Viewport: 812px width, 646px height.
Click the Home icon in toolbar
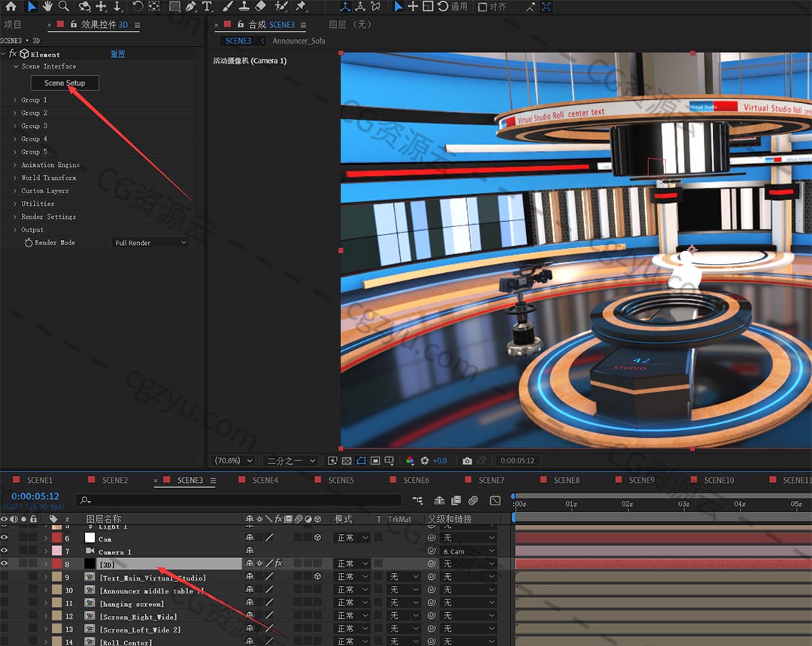(x=11, y=7)
